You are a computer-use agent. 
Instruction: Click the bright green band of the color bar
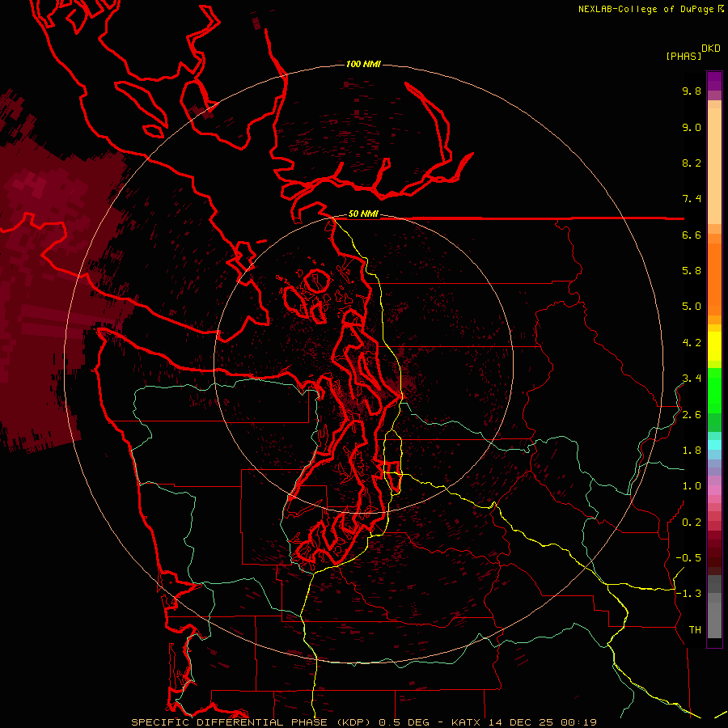coord(714,390)
